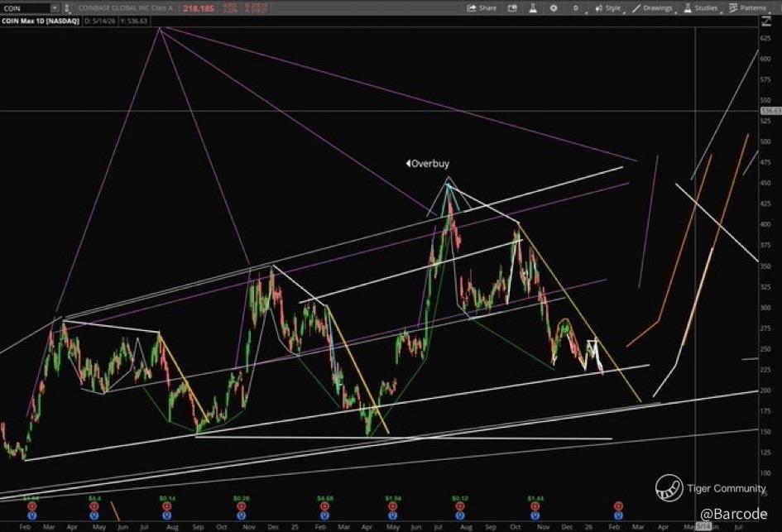The image size is (782, 532).
Task: Open the Drawings menu
Action: [x=652, y=8]
